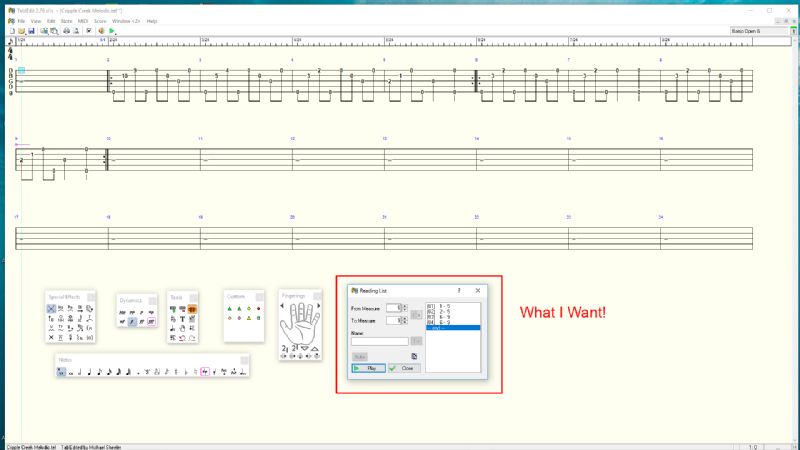Click the left arrow in Fingerings panel

(x=282, y=306)
